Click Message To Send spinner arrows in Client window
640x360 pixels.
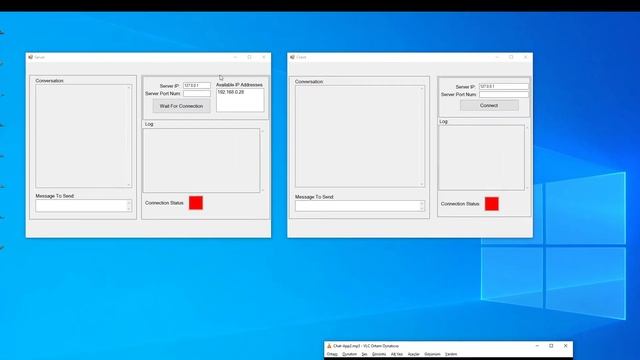(422, 206)
